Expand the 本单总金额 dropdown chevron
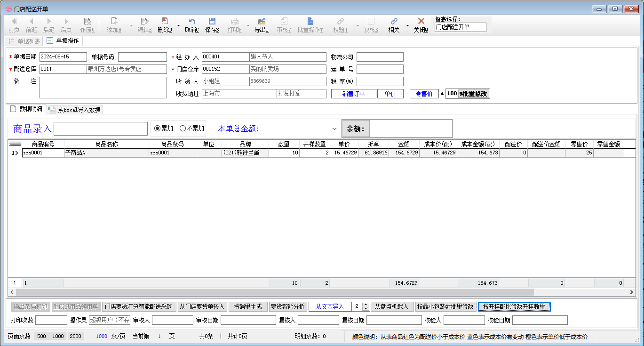The width and height of the screenshot is (644, 346). click(x=334, y=129)
